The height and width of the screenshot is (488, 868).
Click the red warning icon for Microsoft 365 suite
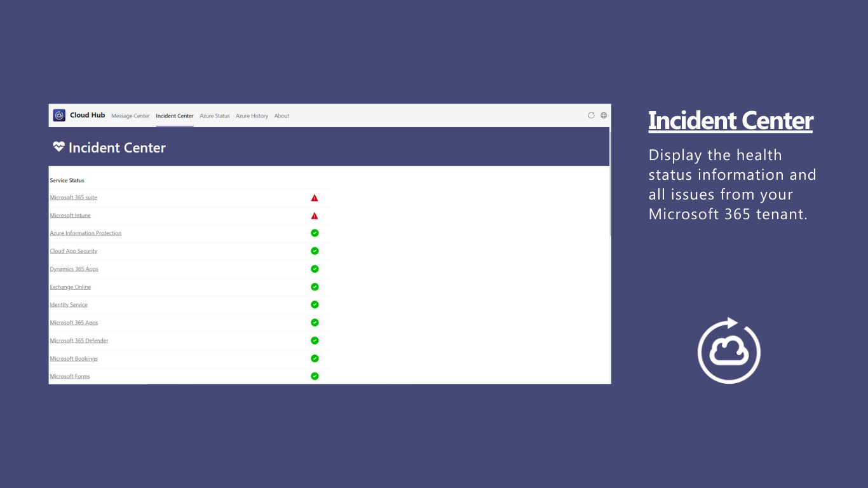(315, 198)
